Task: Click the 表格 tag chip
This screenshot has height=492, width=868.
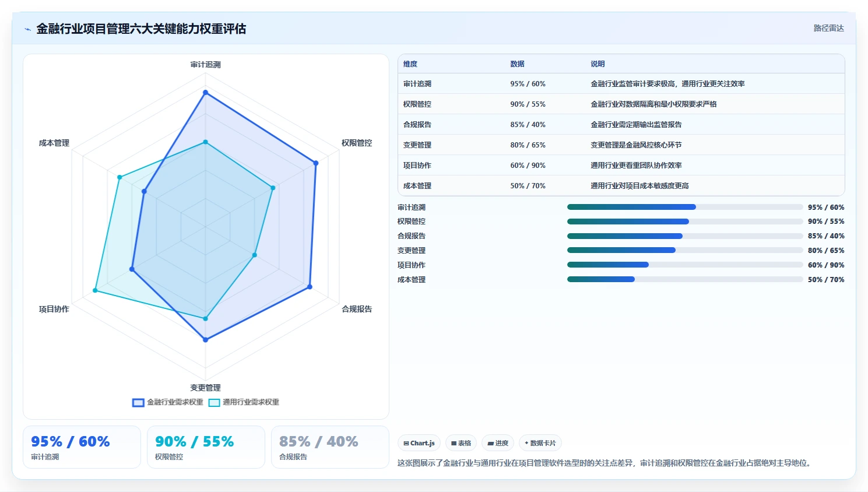Action: 461,443
